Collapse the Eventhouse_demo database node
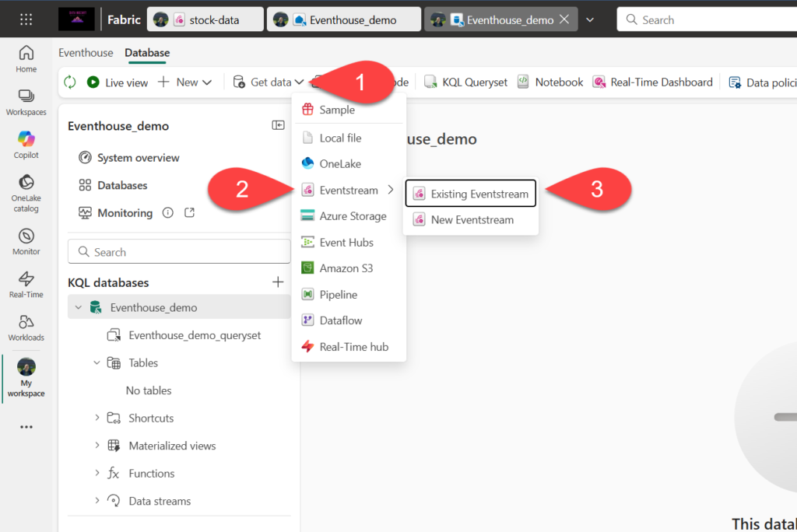 [x=78, y=307]
